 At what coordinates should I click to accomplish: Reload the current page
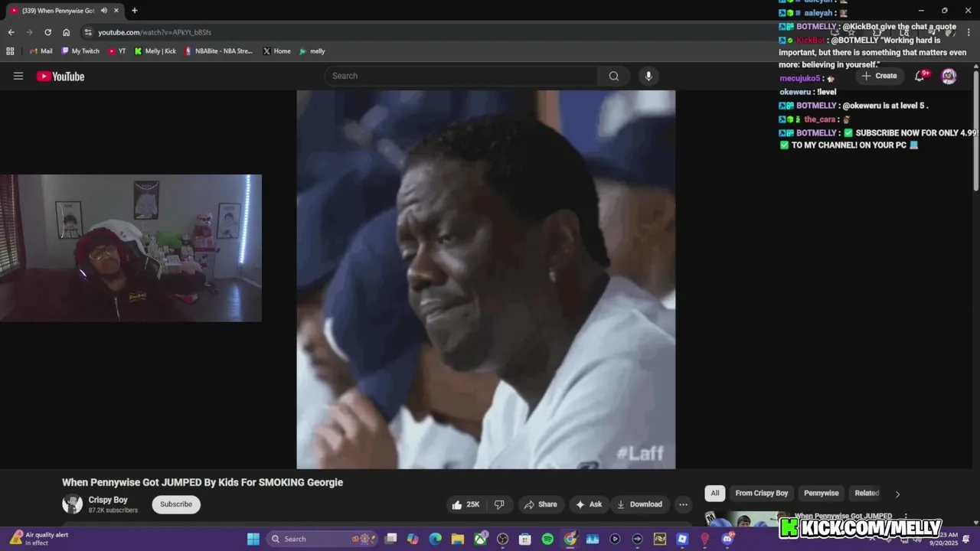click(47, 32)
